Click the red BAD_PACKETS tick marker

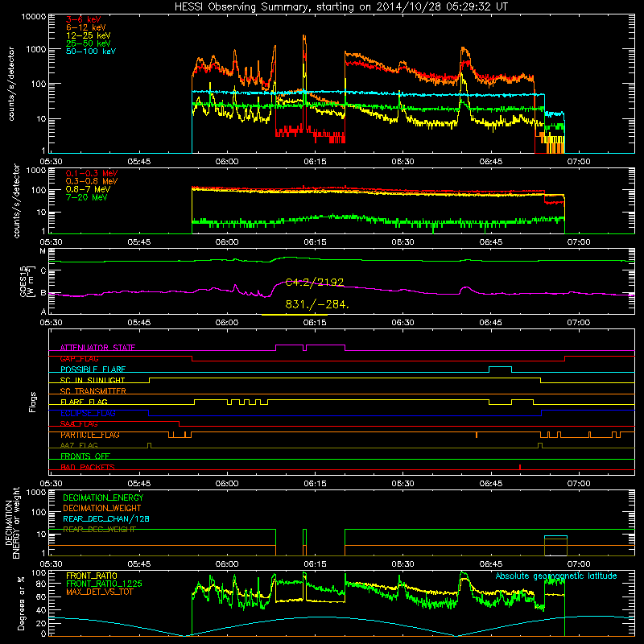coord(520,467)
